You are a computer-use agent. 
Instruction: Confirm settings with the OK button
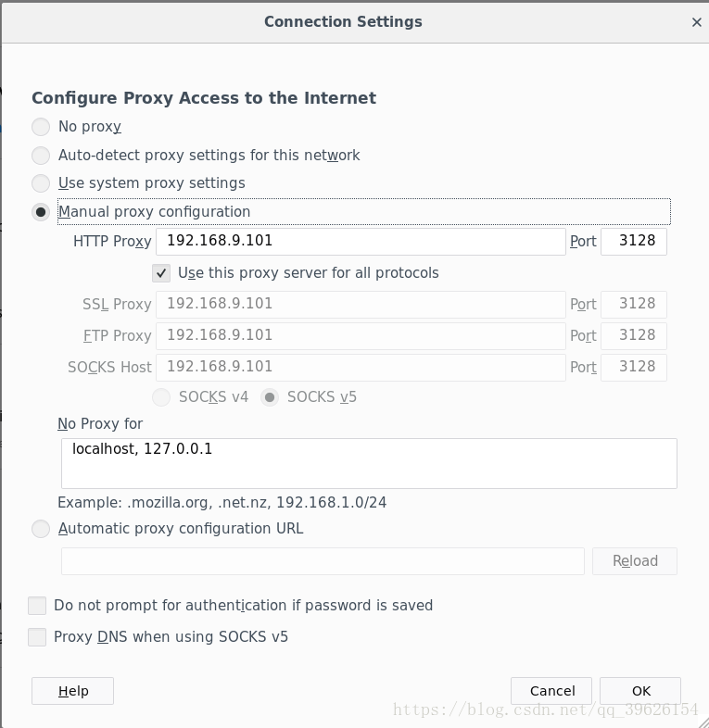click(640, 691)
